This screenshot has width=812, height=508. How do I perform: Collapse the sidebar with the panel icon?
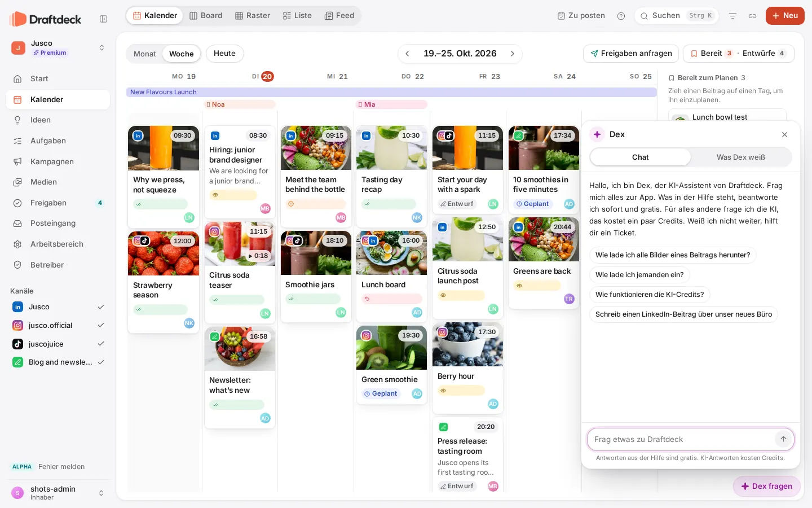pyautogui.click(x=104, y=19)
